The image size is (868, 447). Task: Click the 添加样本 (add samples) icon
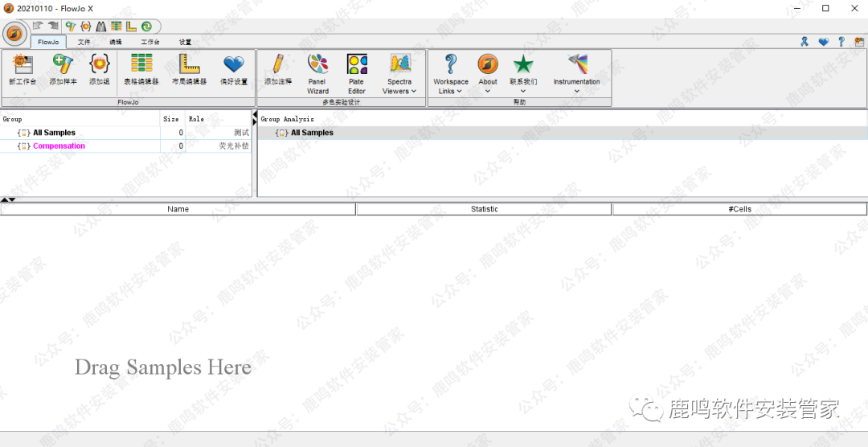pos(63,69)
